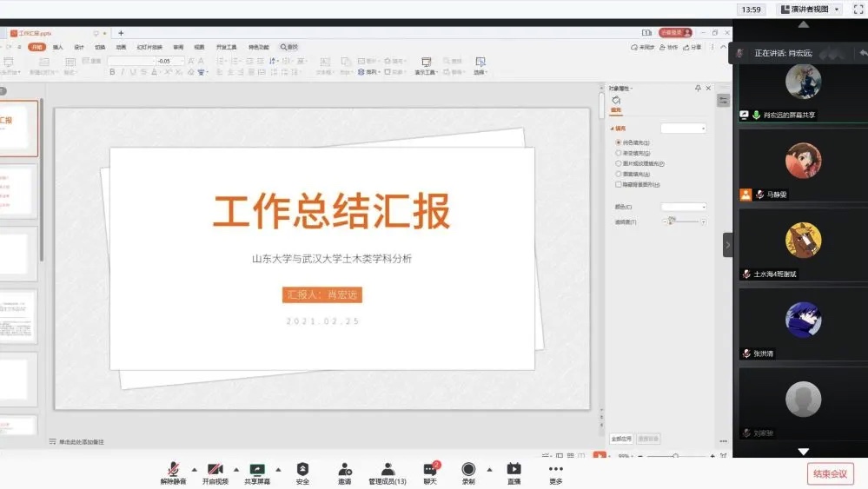868x489 pixels.
Task: Select 纯色填充 (solid fill) radio button
Action: tap(619, 142)
